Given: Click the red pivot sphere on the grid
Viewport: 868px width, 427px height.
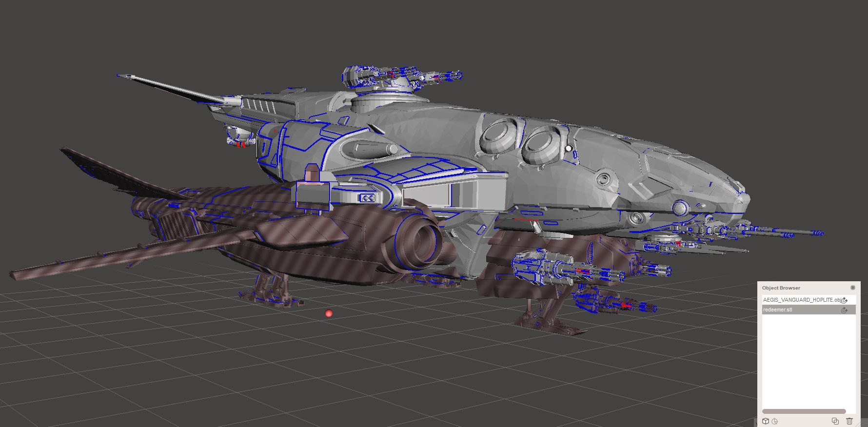Looking at the screenshot, I should pos(329,313).
